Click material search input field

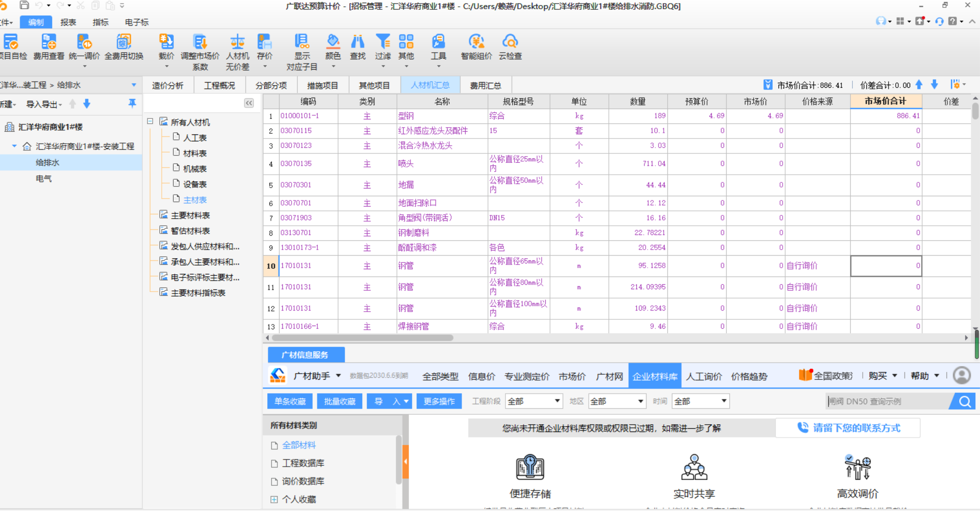tap(887, 401)
